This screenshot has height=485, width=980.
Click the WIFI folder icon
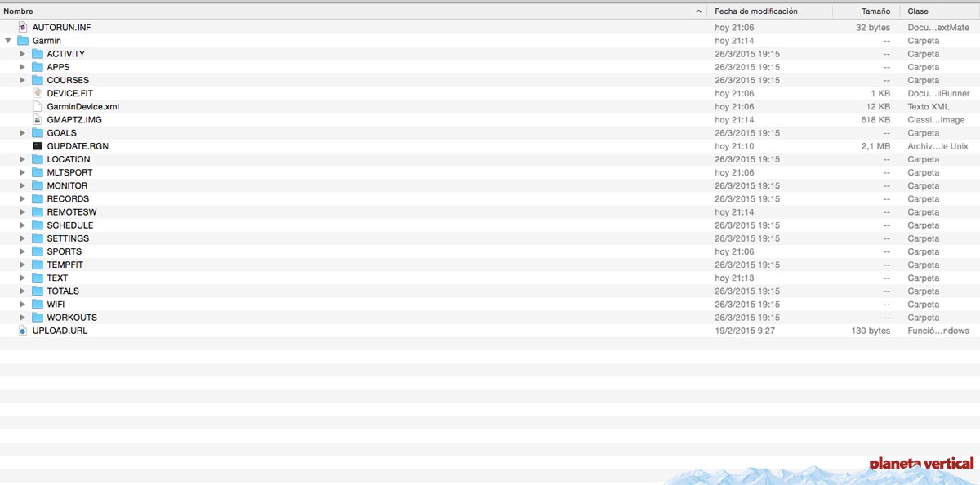[38, 305]
